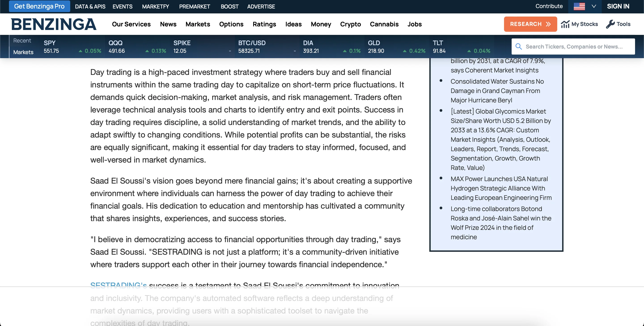Click the SPY green up-arrow indicator
This screenshot has height=326, width=644.
(80, 51)
